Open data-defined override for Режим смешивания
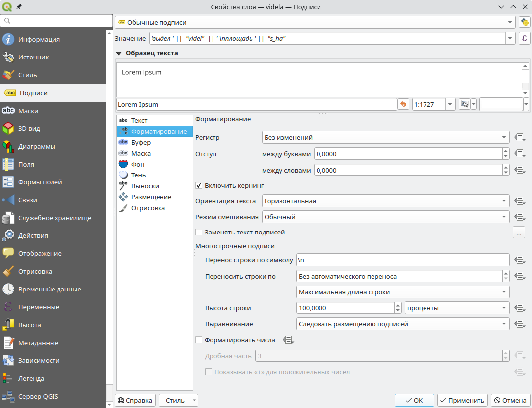 tap(520, 217)
